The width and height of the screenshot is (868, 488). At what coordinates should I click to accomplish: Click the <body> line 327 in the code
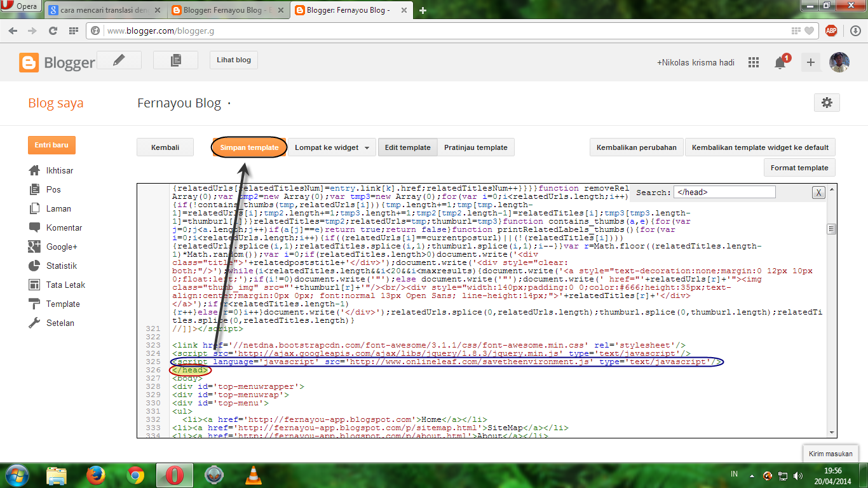(x=187, y=378)
